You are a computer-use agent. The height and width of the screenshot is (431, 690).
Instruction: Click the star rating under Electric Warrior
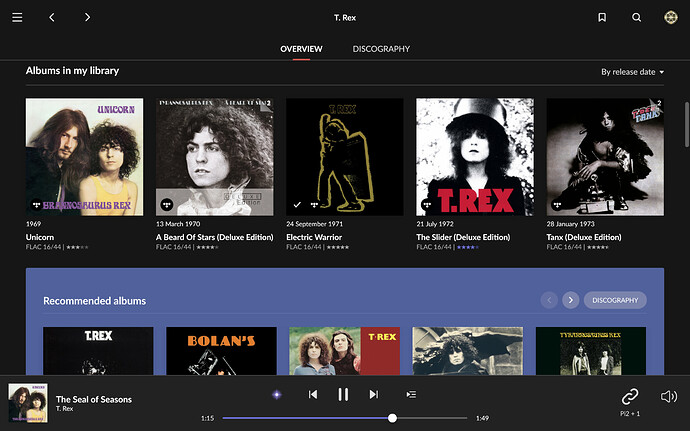point(338,247)
